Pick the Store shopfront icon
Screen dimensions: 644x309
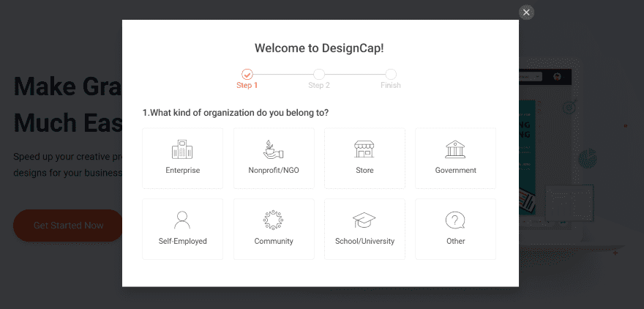click(364, 150)
